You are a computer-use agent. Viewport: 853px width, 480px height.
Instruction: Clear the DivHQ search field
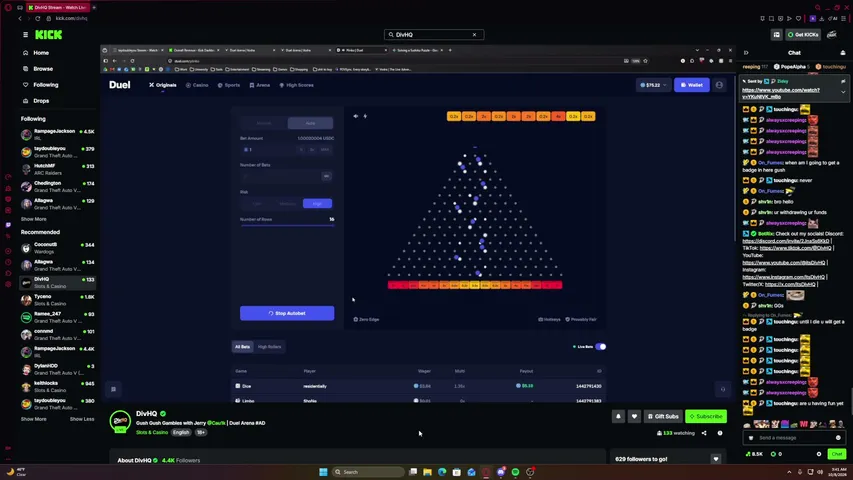(474, 34)
